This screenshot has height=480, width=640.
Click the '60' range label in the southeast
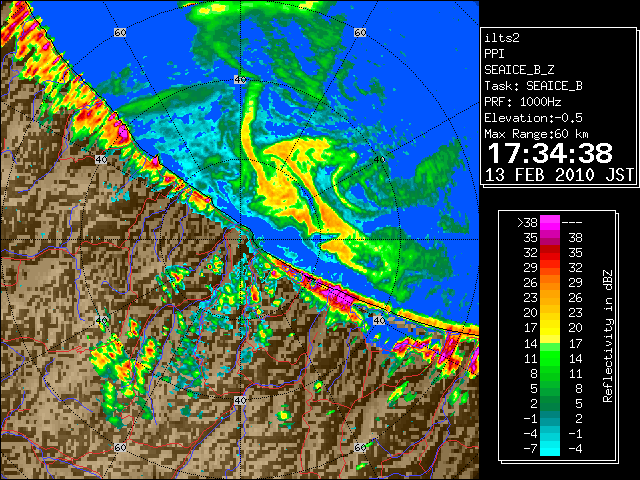(x=360, y=447)
